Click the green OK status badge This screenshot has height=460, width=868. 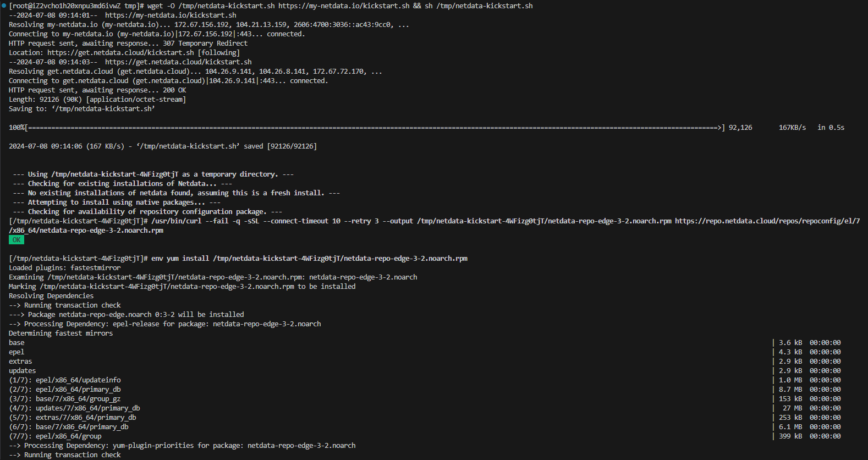point(17,240)
